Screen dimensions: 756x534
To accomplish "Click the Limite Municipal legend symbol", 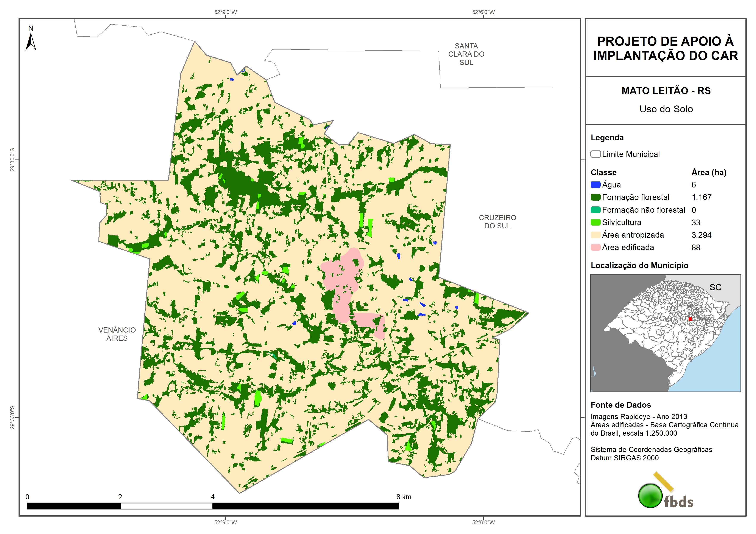I will click(x=595, y=154).
